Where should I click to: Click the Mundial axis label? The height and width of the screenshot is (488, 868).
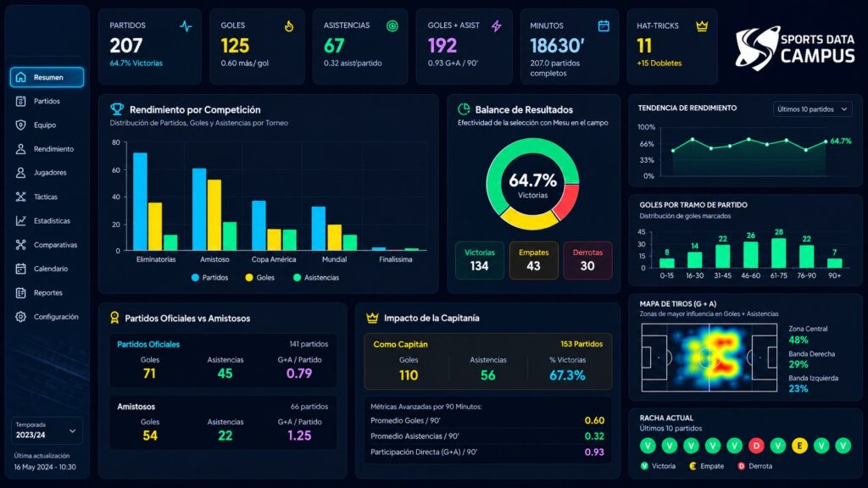pyautogui.click(x=334, y=259)
